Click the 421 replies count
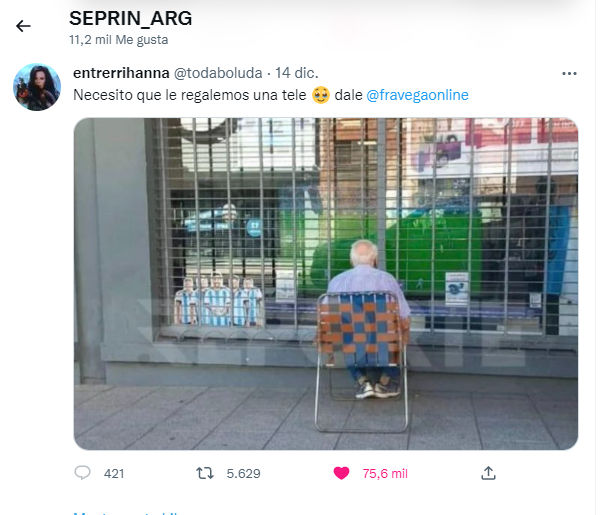Screen dimensions: 611x515 tap(114, 474)
